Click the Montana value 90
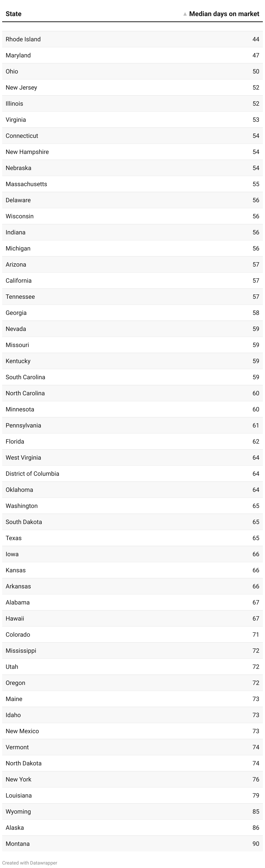The image size is (265, 868). [x=256, y=844]
